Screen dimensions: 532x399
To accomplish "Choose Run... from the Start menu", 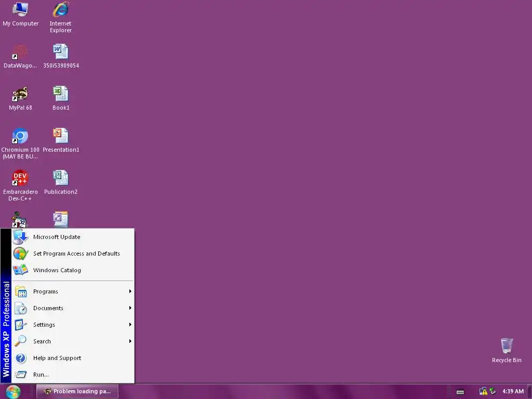I will (73, 375).
